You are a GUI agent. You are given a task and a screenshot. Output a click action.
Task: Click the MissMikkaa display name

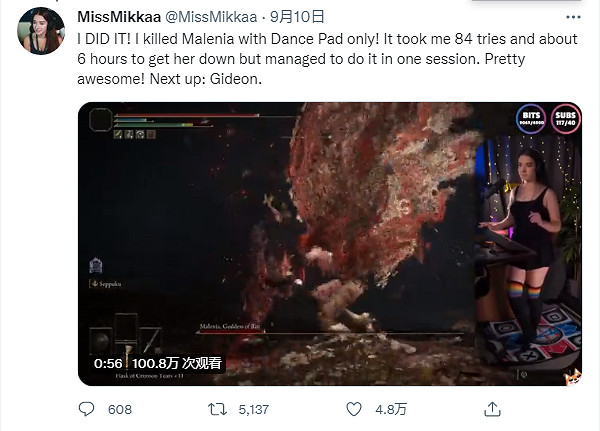click(x=119, y=17)
